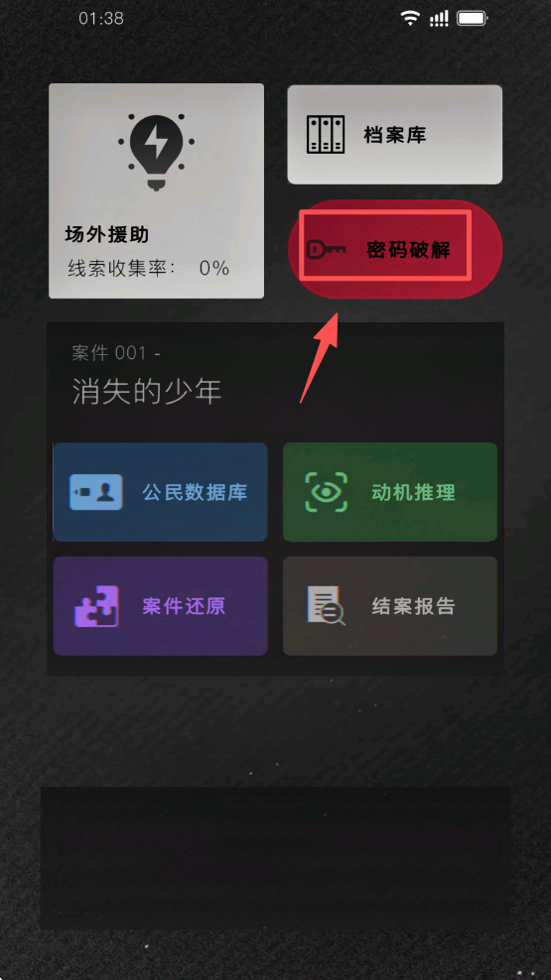Open the 结案报告 label

[x=413, y=606]
